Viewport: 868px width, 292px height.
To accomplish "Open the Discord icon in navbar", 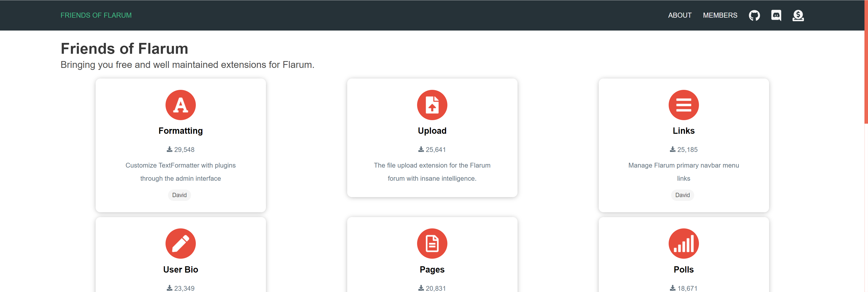I will point(776,15).
